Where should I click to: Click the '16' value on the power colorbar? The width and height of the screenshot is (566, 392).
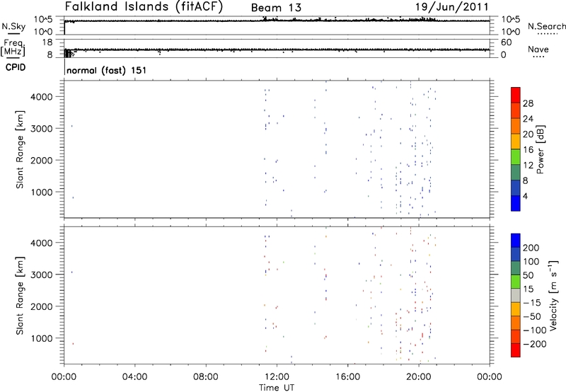[x=528, y=150]
